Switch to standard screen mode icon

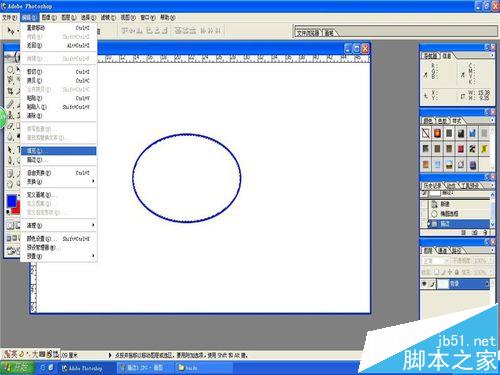[10, 238]
